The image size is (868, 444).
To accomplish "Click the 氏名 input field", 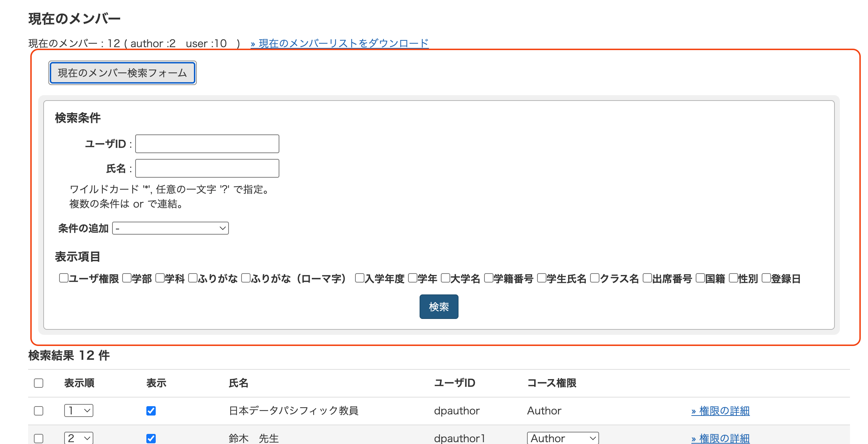I will 207,168.
